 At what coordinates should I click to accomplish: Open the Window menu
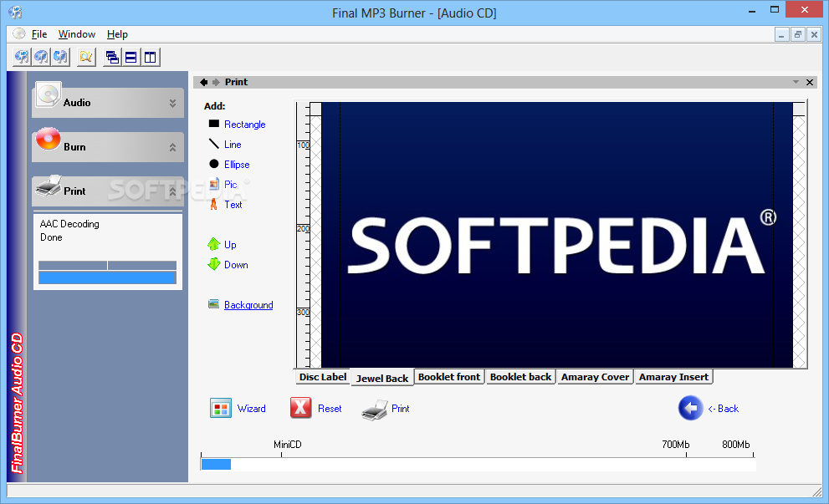(77, 34)
